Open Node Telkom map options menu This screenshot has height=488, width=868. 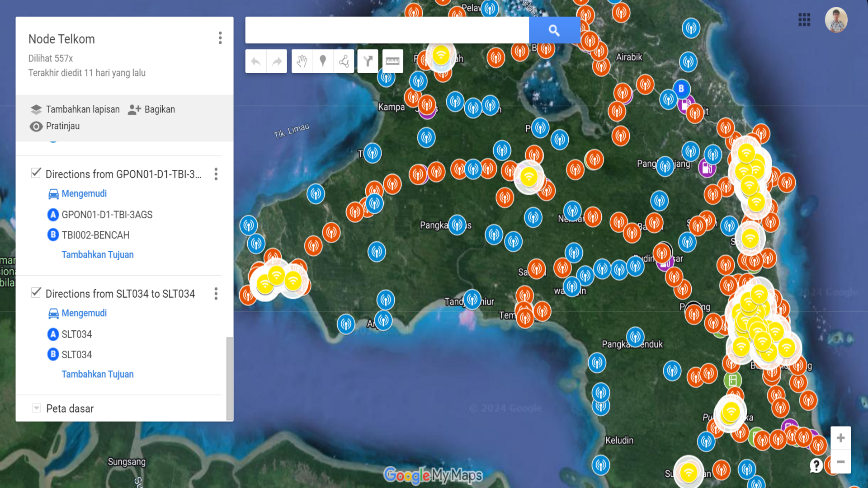pos(220,38)
